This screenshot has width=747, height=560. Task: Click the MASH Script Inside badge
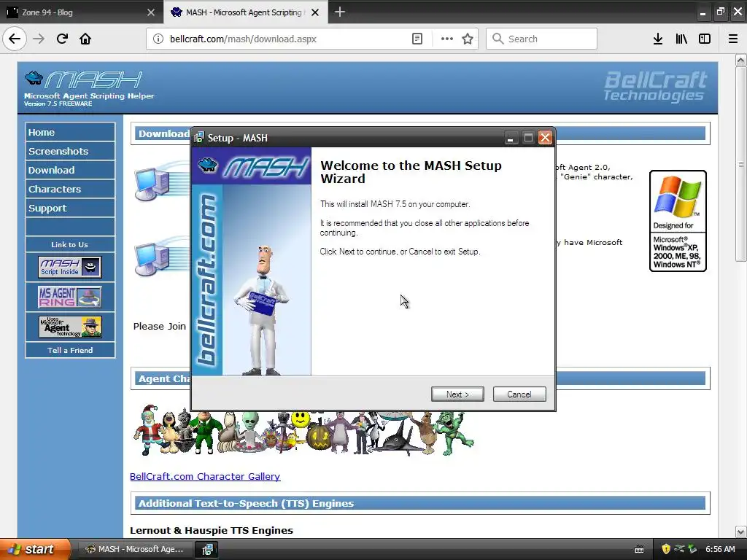[69, 267]
